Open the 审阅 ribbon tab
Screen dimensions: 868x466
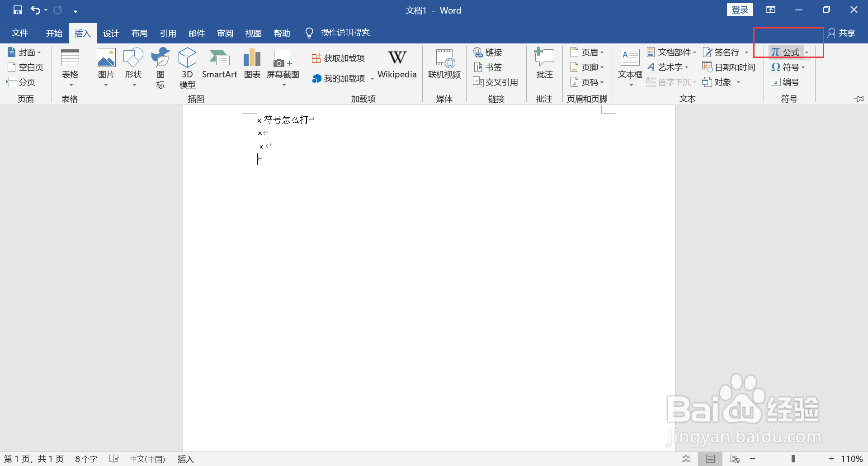(x=225, y=33)
